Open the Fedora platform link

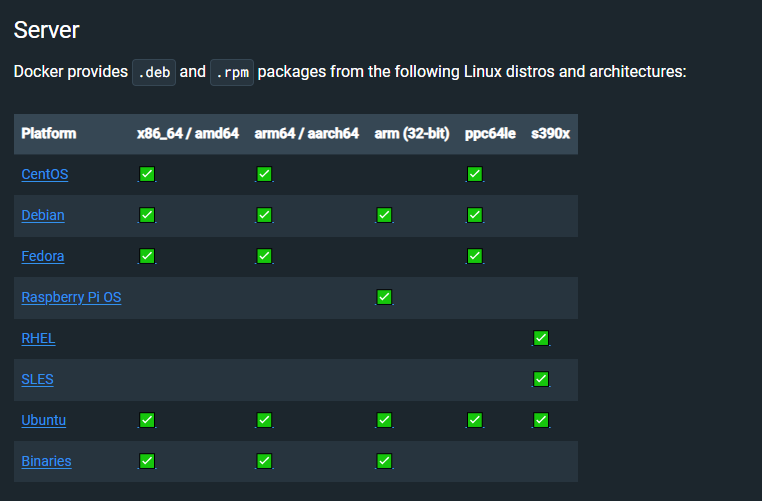43,256
